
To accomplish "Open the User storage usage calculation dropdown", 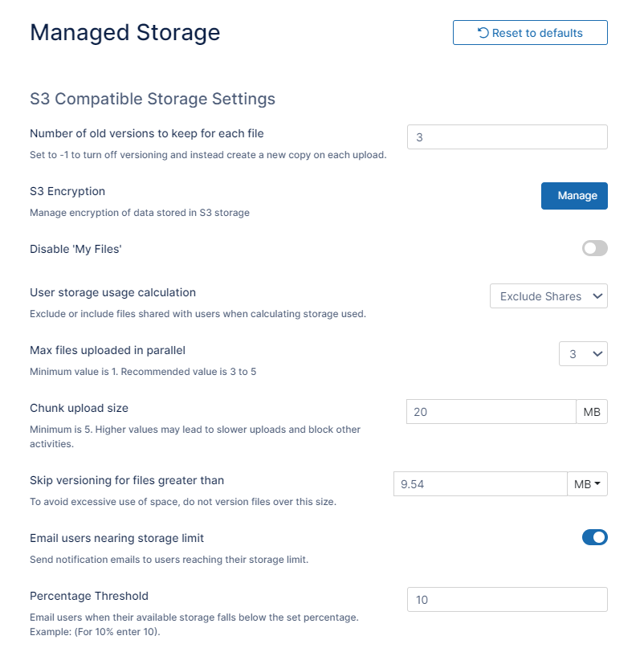I will [x=548, y=295].
